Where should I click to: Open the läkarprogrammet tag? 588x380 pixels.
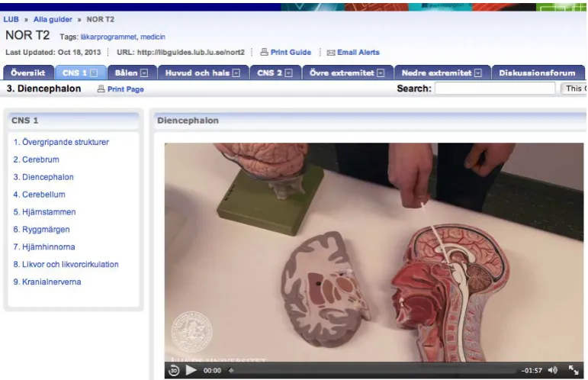(x=108, y=37)
